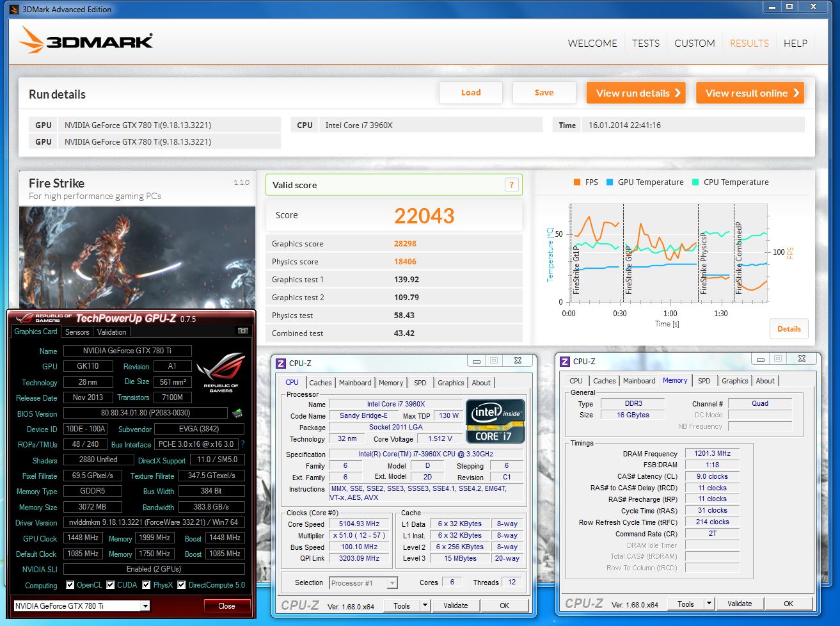Screen dimensions: 840x626
Task: Click the CPU-Z Z icon in the CPU window title
Action: point(281,363)
